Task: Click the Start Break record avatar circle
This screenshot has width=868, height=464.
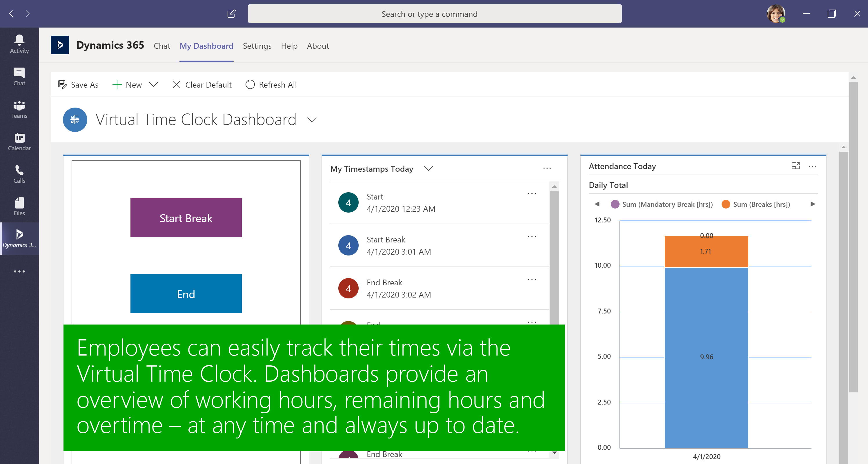Action: click(x=348, y=246)
